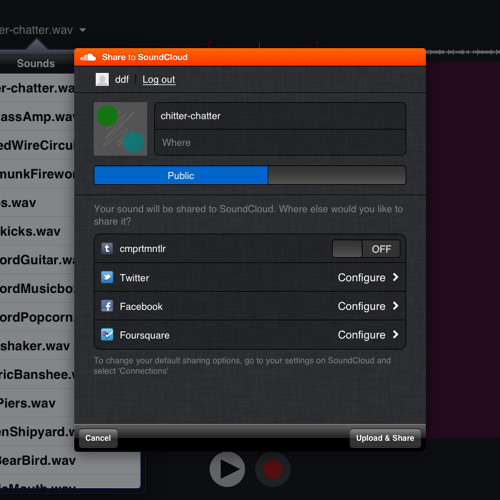
Task: Select the ordMusicbo sound entry
Action: click(37, 289)
